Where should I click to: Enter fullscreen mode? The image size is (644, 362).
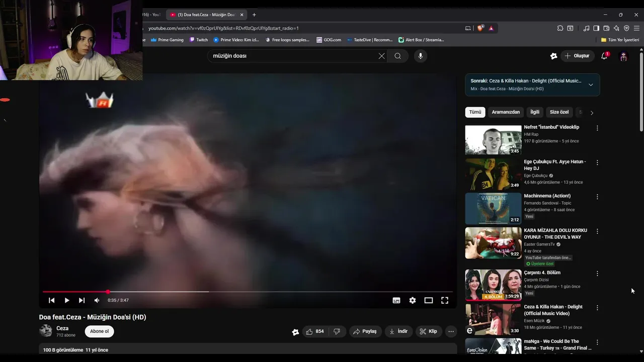tap(445, 300)
